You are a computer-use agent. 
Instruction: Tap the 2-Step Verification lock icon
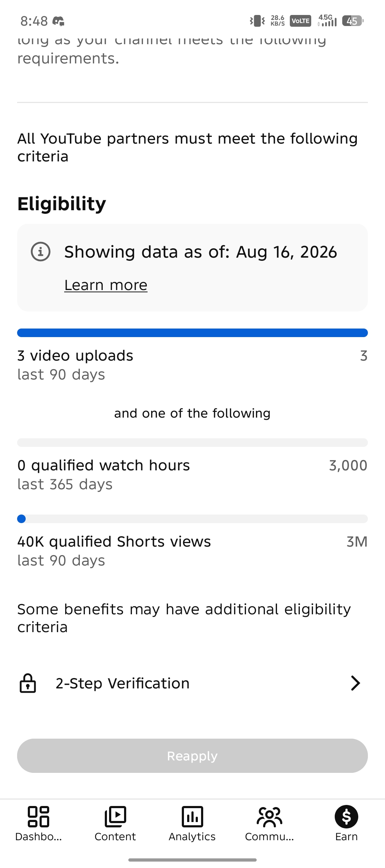tap(28, 683)
